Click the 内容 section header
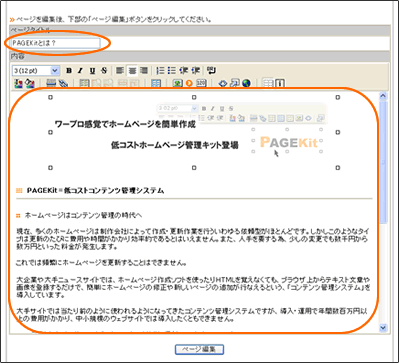The width and height of the screenshot is (399, 363). 199,56
